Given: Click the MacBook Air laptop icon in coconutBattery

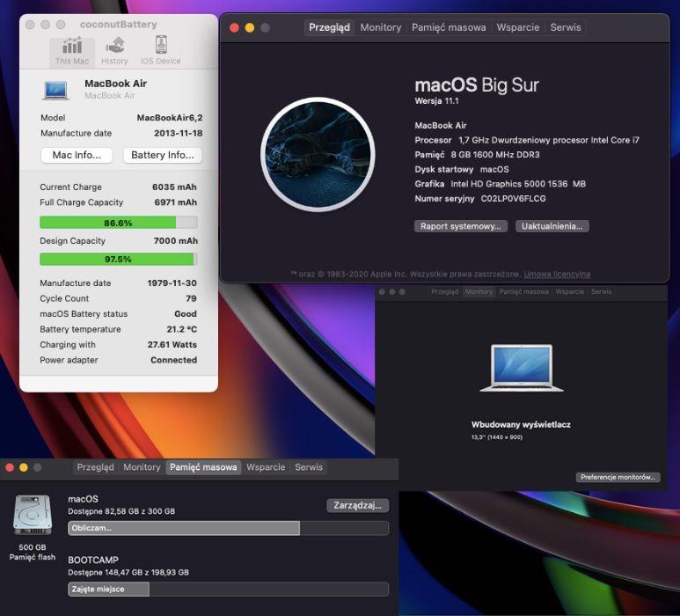Looking at the screenshot, I should pyautogui.click(x=56, y=91).
